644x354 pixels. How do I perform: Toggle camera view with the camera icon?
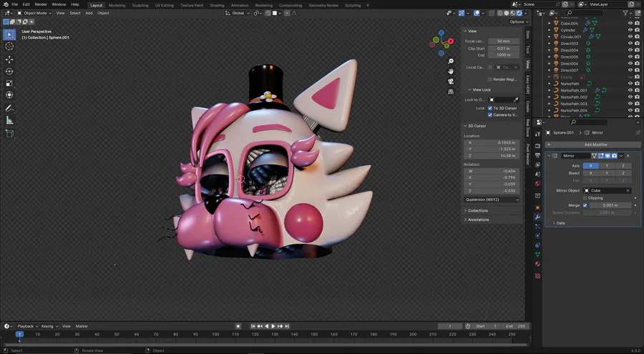point(451,82)
